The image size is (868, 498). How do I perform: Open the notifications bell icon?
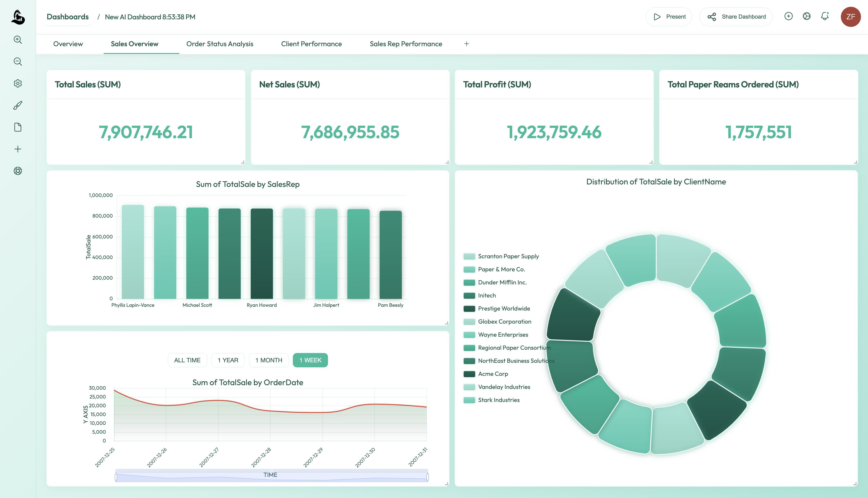tap(825, 16)
